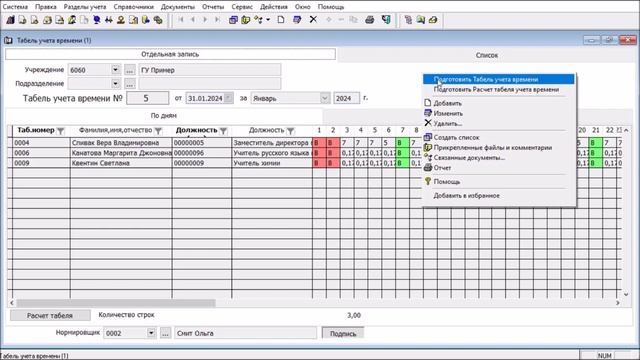Choose Подготовить Табель учета времени
640x360 pixels.
coord(498,80)
